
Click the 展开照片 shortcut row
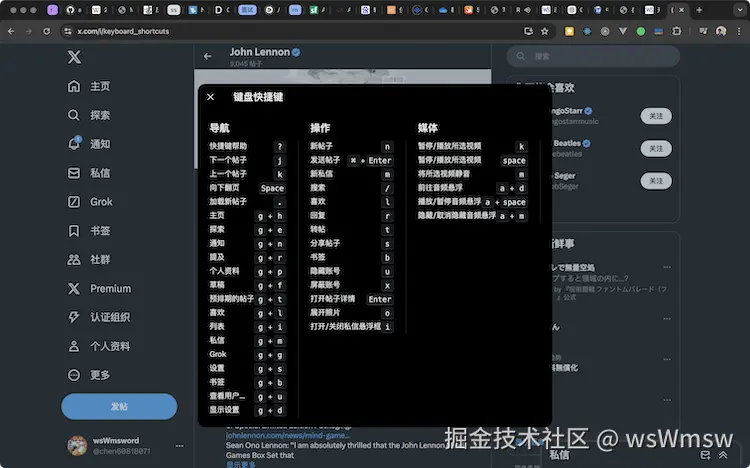[352, 313]
